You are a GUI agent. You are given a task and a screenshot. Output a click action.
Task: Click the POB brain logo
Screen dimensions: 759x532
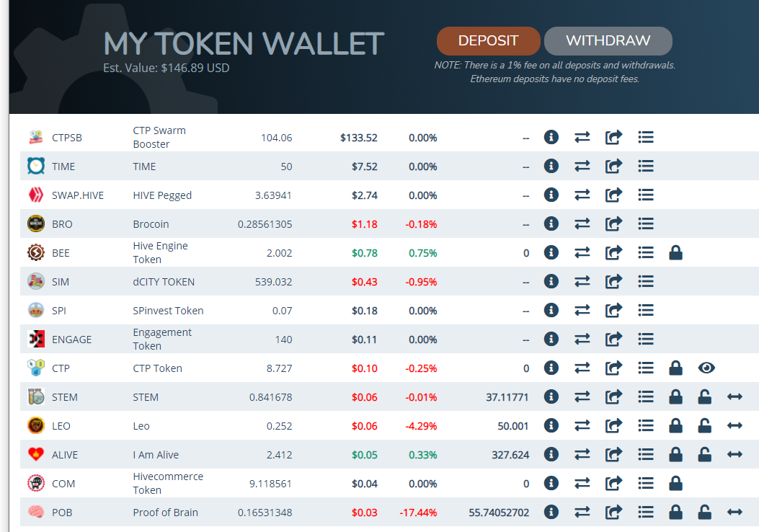pyautogui.click(x=36, y=512)
